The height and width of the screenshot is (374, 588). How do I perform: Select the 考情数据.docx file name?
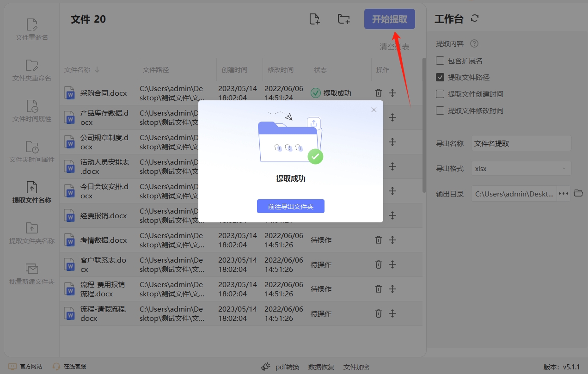[x=104, y=240]
